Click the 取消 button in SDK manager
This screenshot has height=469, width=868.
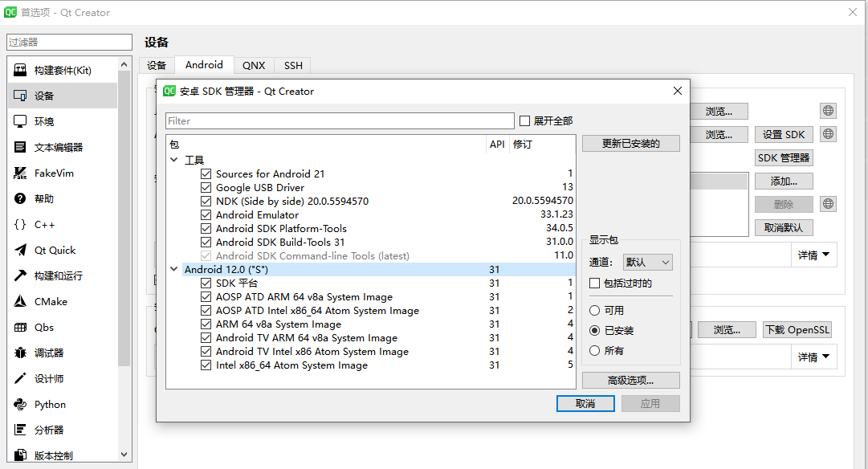tap(585, 404)
